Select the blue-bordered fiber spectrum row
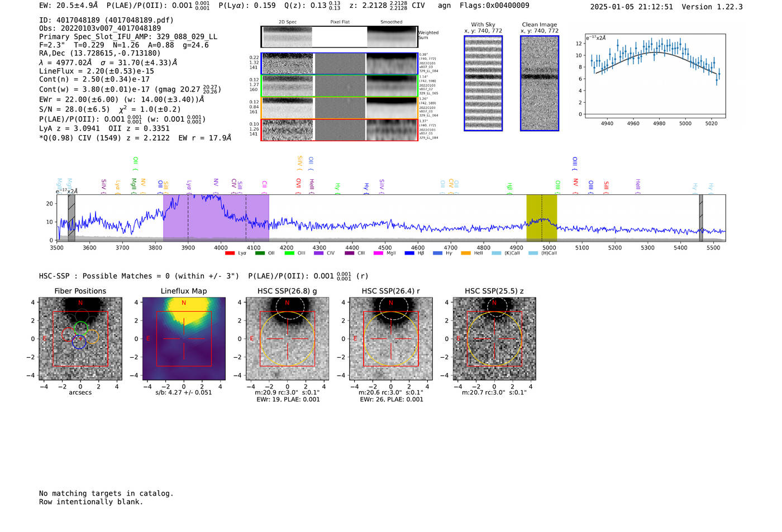This screenshot has height=532, width=782. (339, 64)
